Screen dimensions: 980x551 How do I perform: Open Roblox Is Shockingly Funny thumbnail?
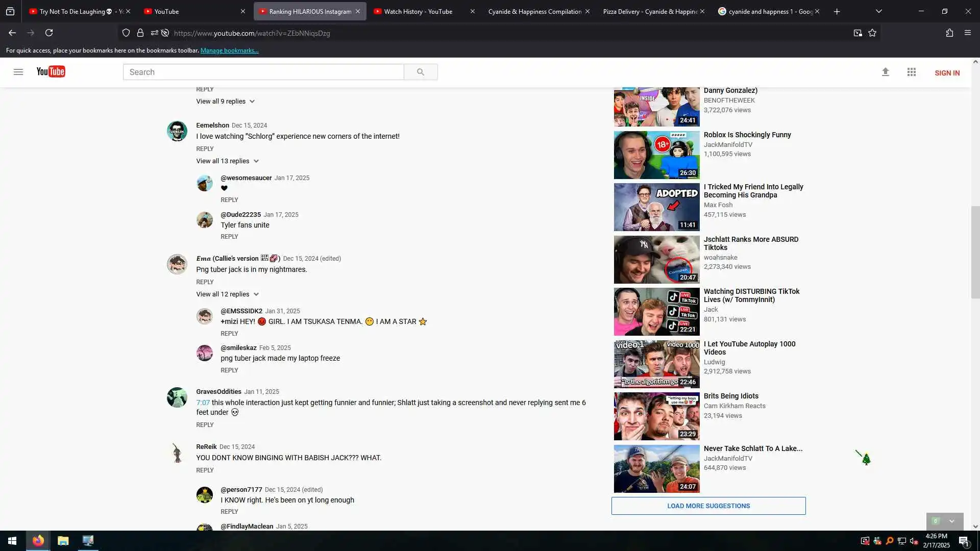(x=656, y=155)
